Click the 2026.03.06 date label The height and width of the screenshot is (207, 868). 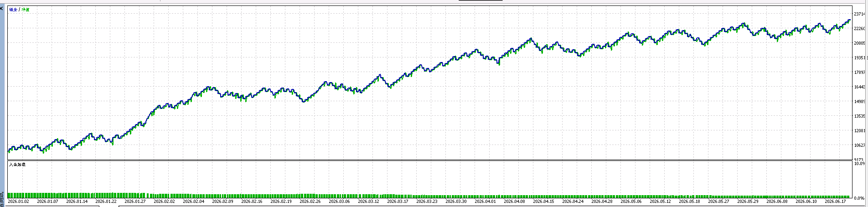pos(339,201)
